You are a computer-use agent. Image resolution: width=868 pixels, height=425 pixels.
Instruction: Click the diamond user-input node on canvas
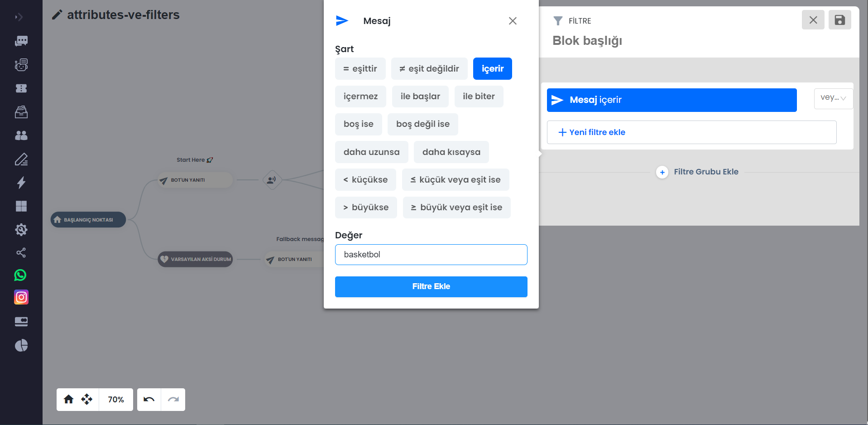coord(272,180)
